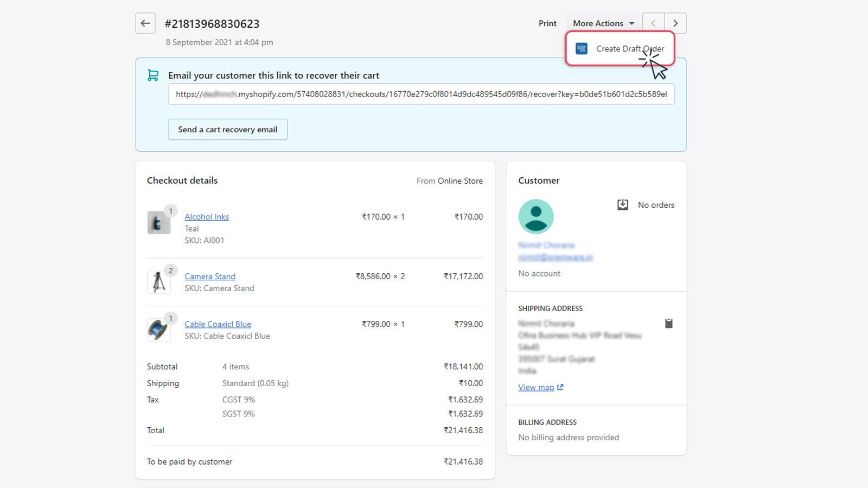Screen dimensions: 868x488
Task: Send a cart recovery email
Action: [x=228, y=130]
